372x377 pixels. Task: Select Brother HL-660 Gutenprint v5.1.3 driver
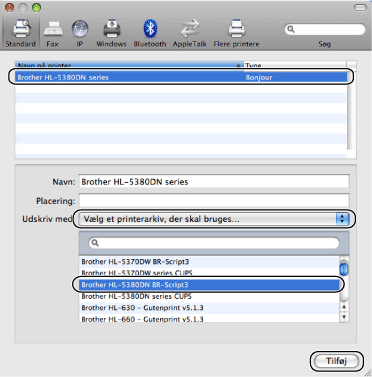click(210, 319)
